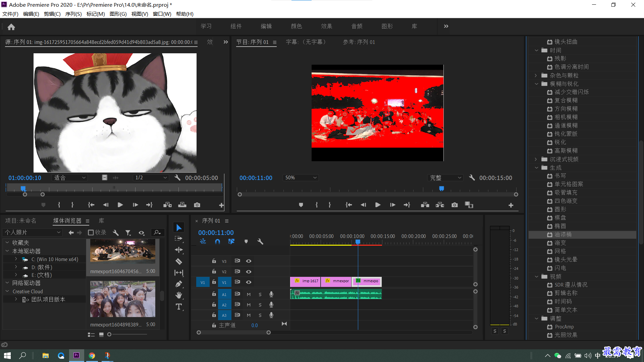
Task: Play the program monitor
Action: click(378, 205)
